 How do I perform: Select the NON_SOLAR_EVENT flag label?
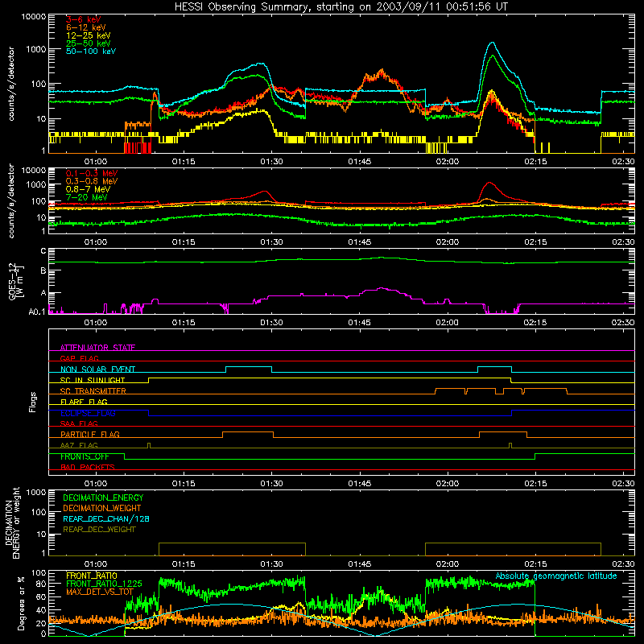point(97,369)
